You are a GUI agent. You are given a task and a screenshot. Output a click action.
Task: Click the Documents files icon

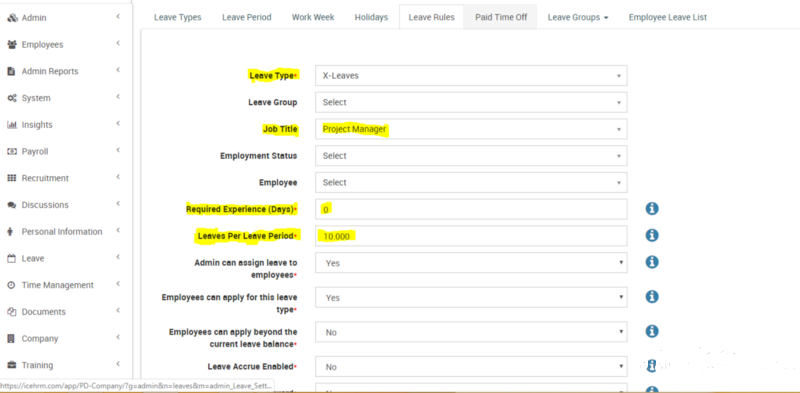(x=12, y=312)
